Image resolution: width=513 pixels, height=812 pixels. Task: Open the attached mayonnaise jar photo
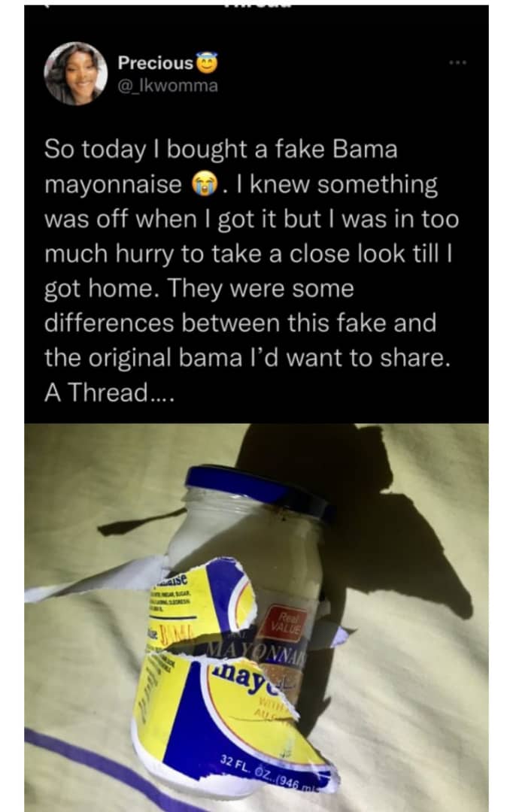(x=256, y=617)
